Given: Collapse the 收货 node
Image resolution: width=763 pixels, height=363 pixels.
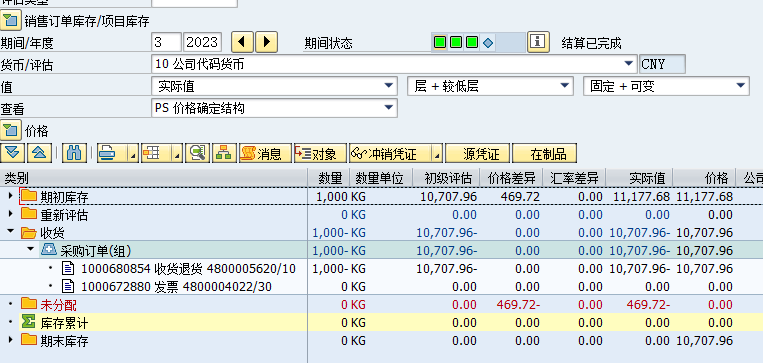Looking at the screenshot, I should click(11, 232).
